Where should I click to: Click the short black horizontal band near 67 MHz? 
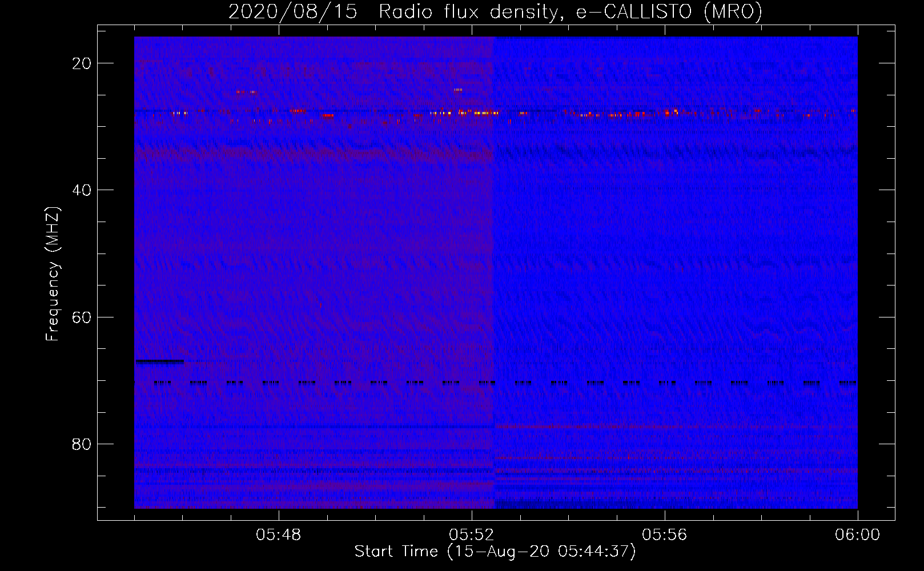point(159,361)
